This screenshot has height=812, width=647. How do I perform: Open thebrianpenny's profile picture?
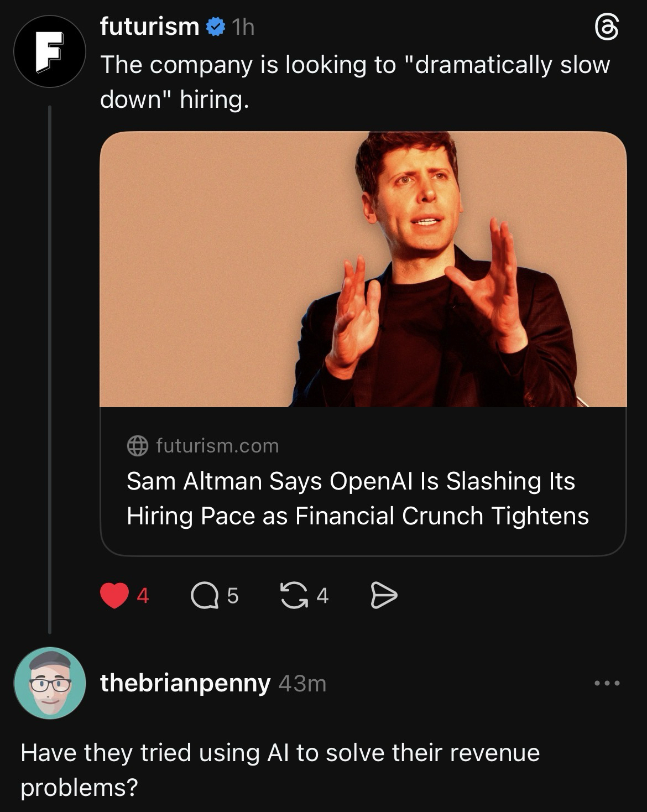pyautogui.click(x=50, y=683)
